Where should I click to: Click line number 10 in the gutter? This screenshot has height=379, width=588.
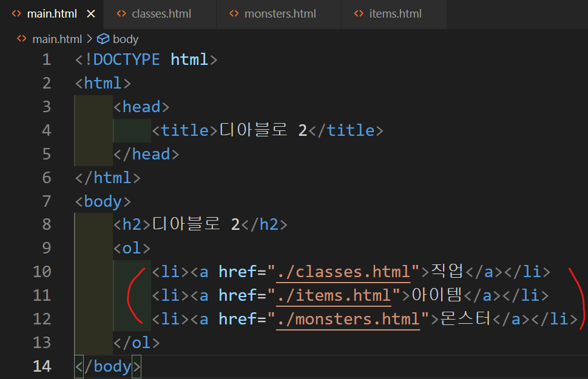click(42, 272)
